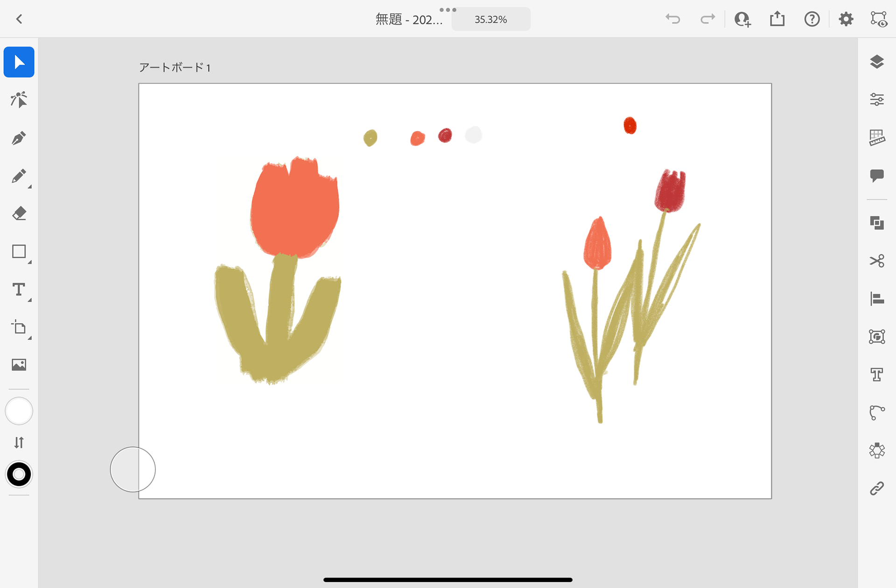The image size is (896, 588).
Task: Open the Repeat panel
Action: (x=877, y=450)
